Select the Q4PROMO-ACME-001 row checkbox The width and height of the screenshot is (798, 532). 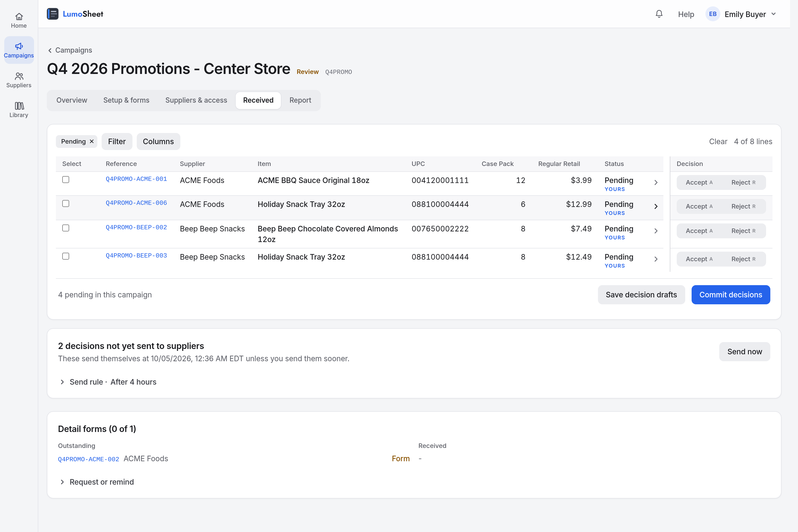[66, 180]
